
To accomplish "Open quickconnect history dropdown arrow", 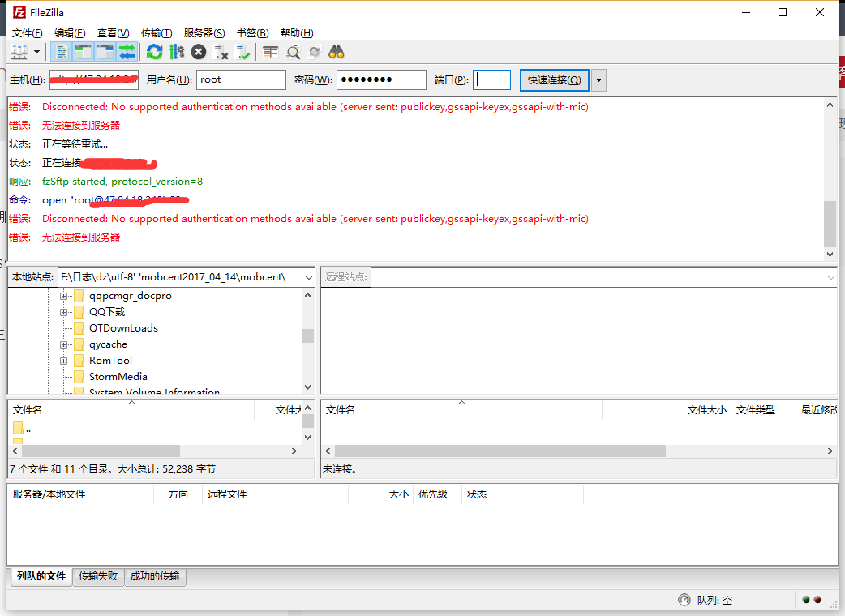I will tap(598, 80).
